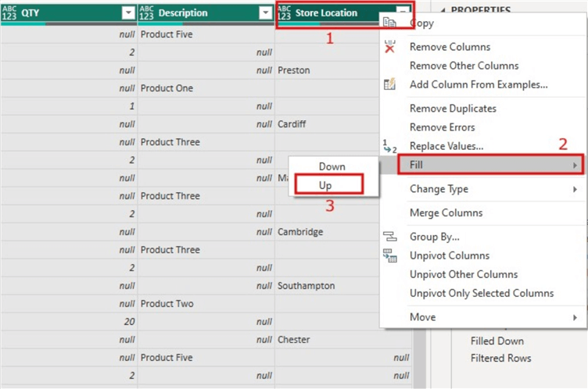Click the Product Two cell
588x389 pixels.
click(206, 304)
